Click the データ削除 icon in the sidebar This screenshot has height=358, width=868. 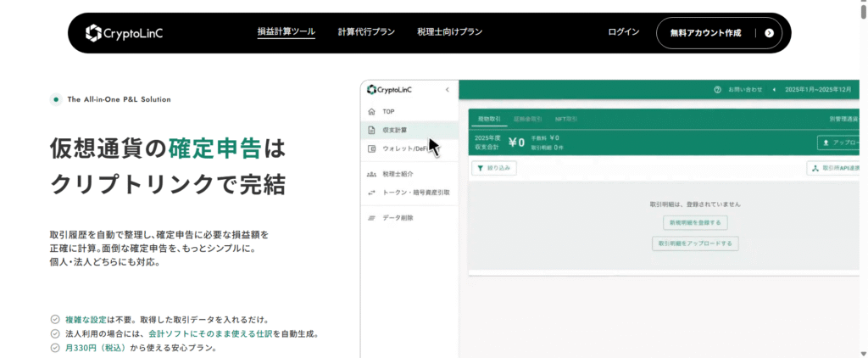coord(371,218)
